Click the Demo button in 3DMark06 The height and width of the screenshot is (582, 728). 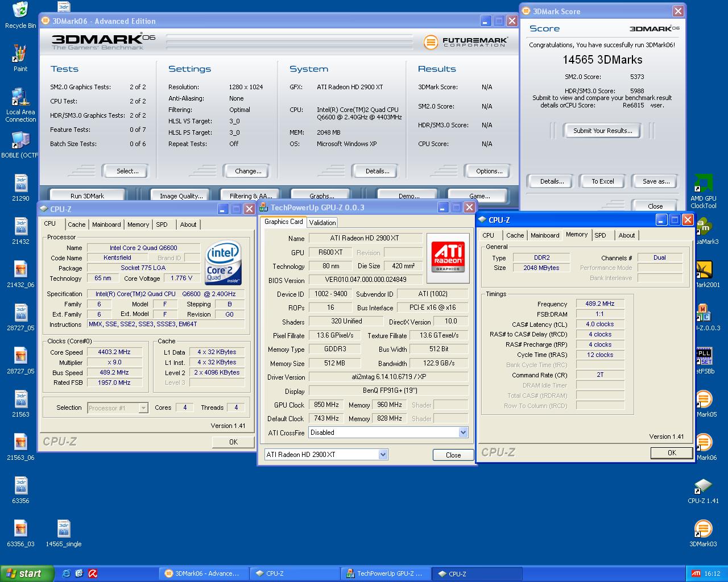click(x=408, y=196)
